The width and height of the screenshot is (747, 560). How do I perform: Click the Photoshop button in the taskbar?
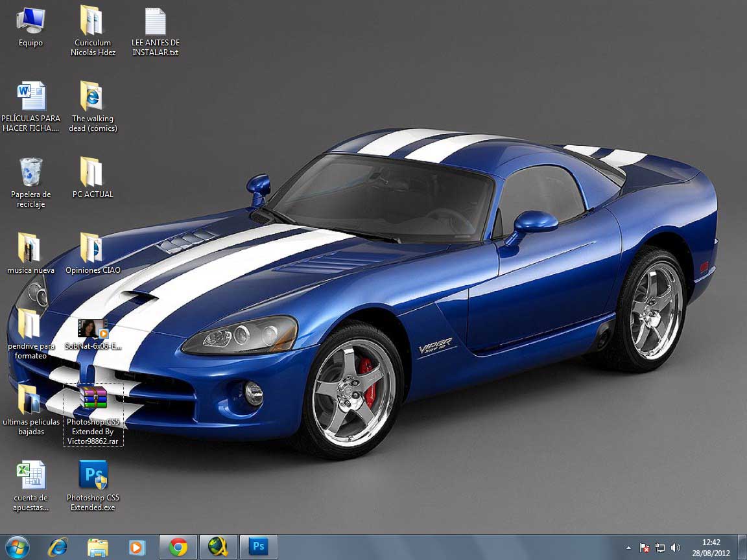pyautogui.click(x=259, y=547)
